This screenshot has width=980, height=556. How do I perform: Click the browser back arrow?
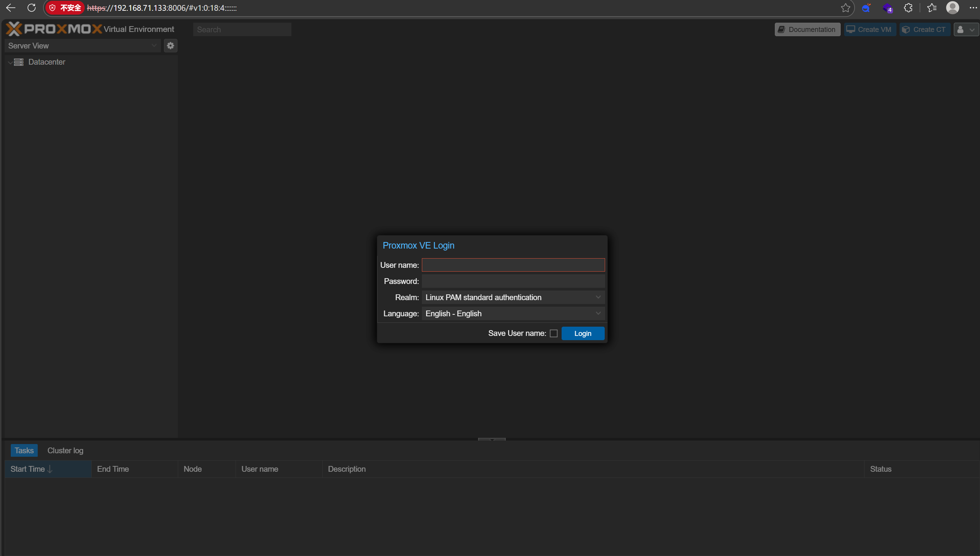(x=10, y=8)
